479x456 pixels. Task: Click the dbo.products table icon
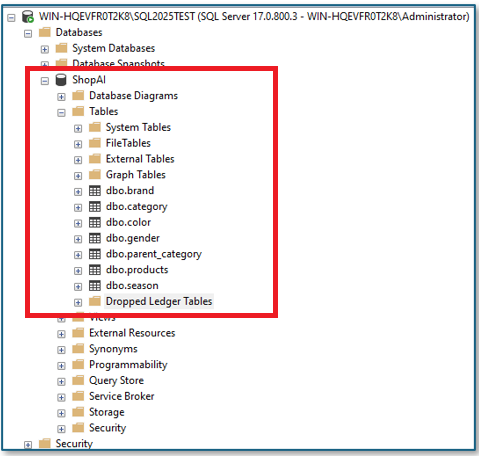[95, 270]
